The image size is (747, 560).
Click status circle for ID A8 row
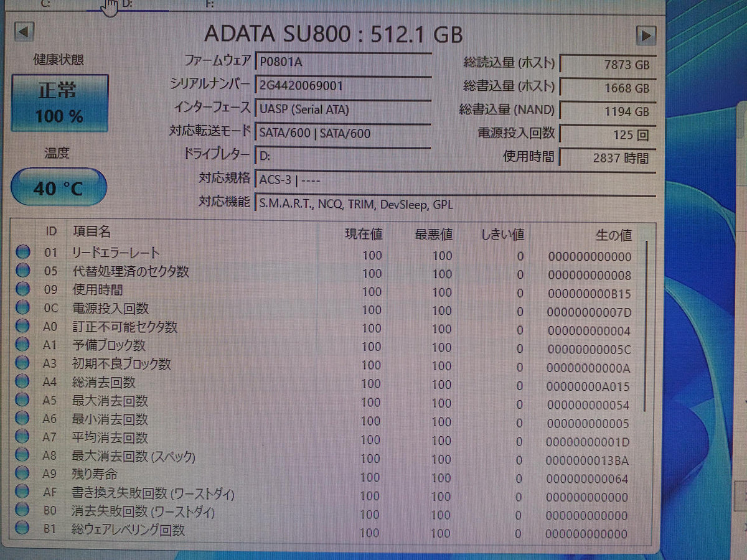tap(23, 455)
